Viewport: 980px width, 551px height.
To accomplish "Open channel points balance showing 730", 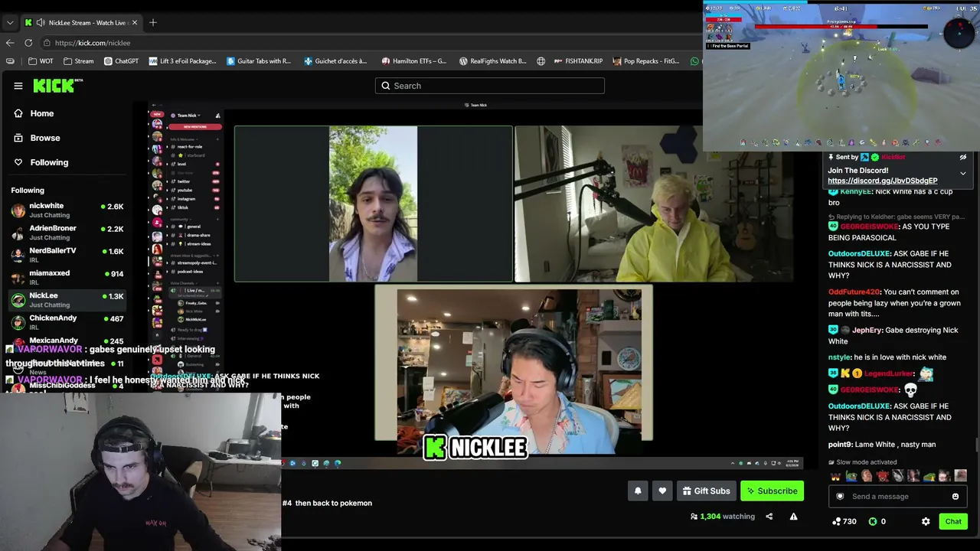I will [x=844, y=521].
